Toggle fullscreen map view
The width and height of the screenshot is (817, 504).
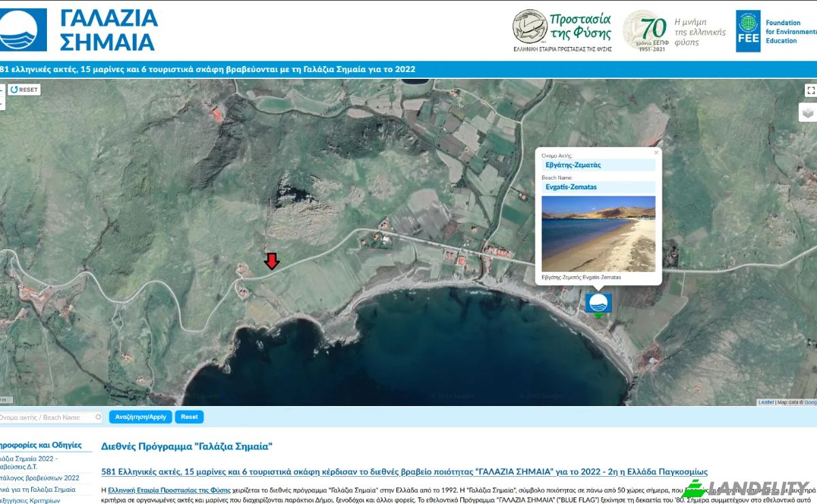tap(810, 90)
